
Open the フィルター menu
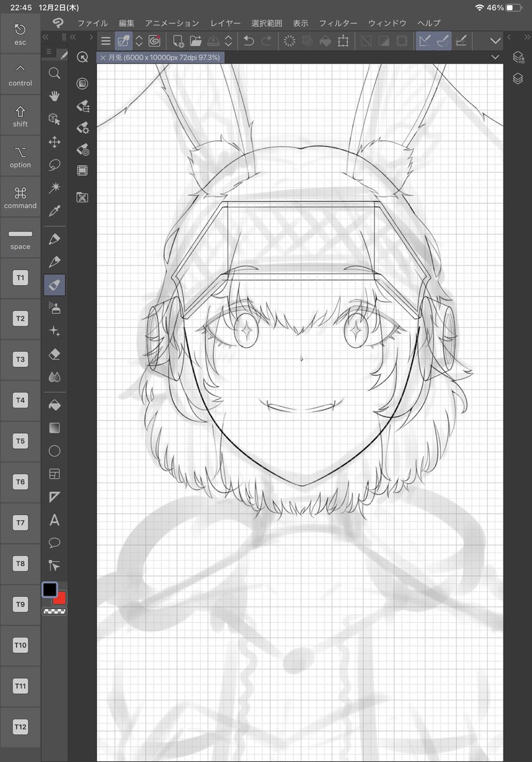tap(338, 23)
